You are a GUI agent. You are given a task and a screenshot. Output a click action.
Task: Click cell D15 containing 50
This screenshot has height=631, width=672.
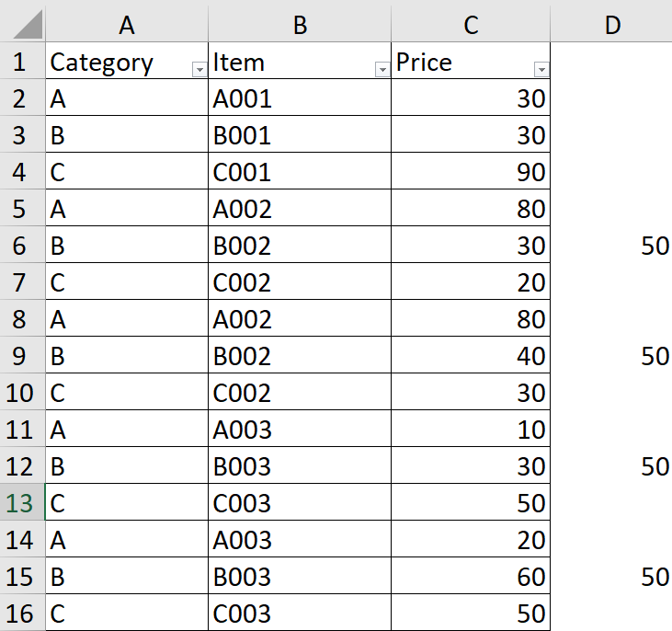(x=612, y=577)
